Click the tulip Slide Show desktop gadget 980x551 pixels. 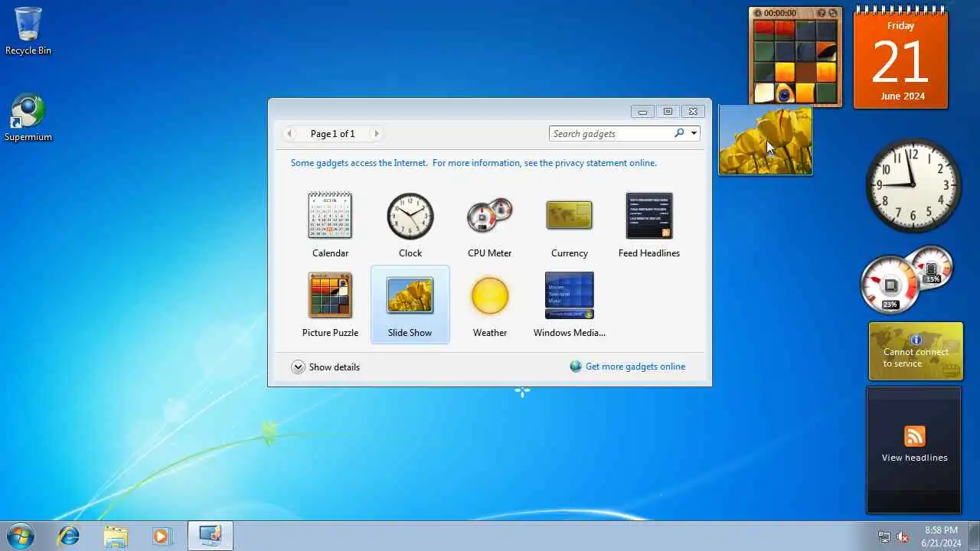click(765, 140)
